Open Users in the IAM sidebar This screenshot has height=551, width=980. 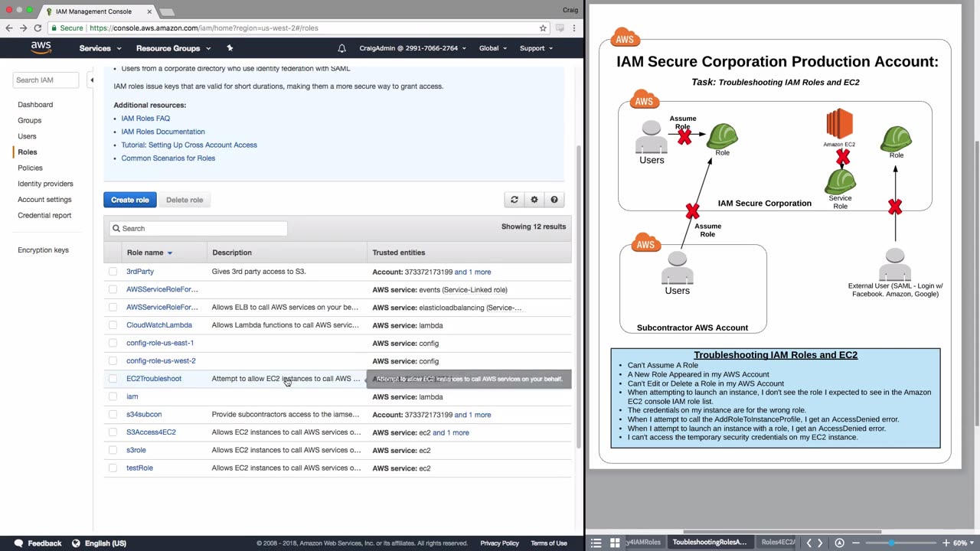click(27, 136)
